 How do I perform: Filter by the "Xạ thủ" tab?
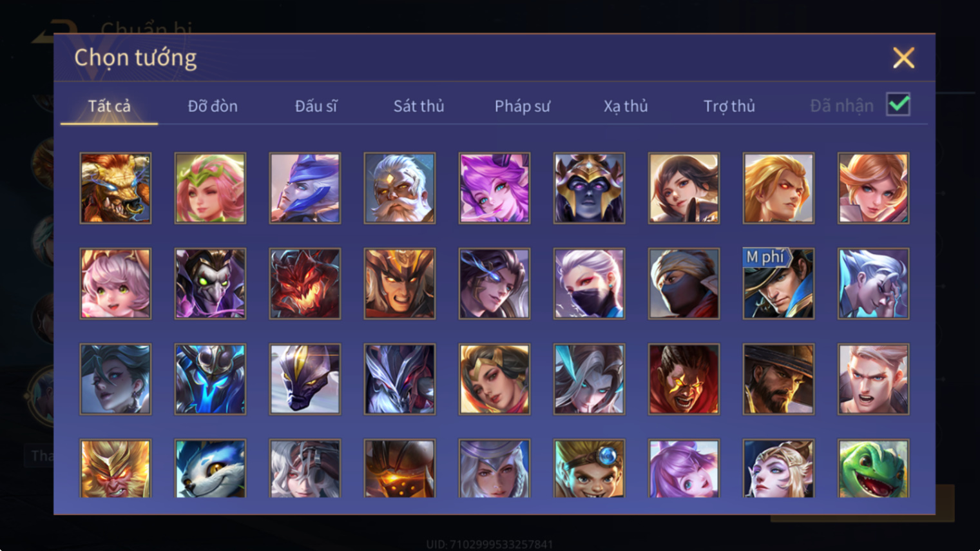click(x=626, y=106)
